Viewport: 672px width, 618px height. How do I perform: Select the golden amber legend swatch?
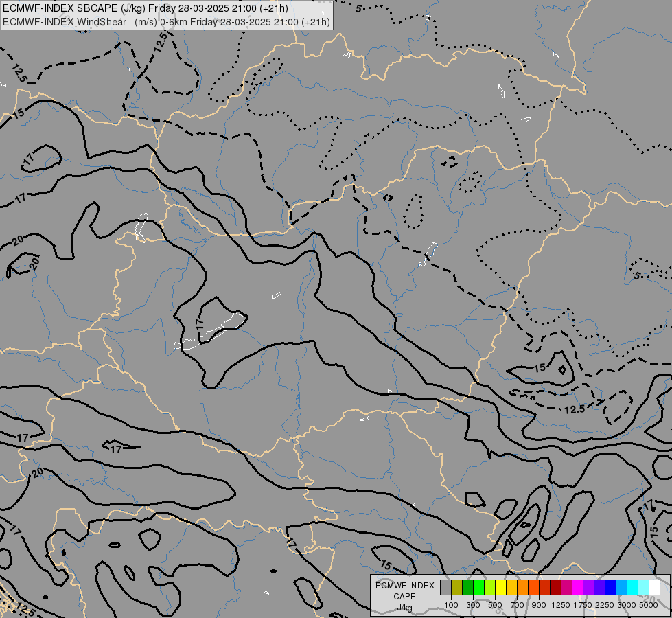[x=511, y=588]
